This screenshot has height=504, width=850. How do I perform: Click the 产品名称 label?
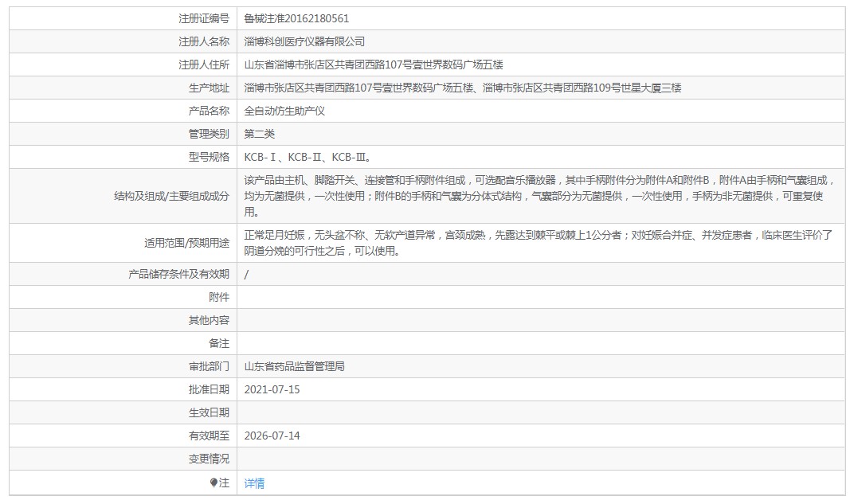pyautogui.click(x=209, y=111)
